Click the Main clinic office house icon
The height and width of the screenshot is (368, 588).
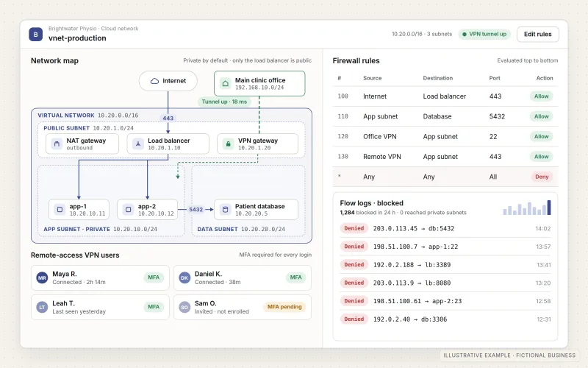point(226,83)
